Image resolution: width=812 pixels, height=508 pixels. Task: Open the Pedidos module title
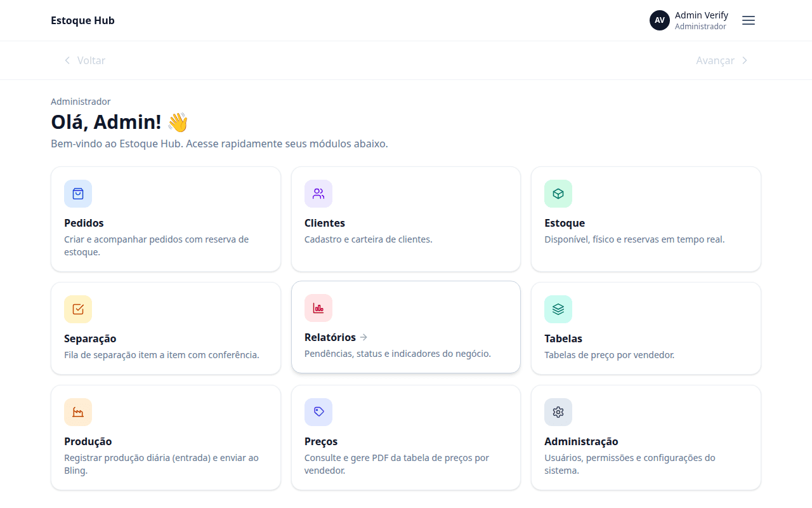tap(84, 223)
